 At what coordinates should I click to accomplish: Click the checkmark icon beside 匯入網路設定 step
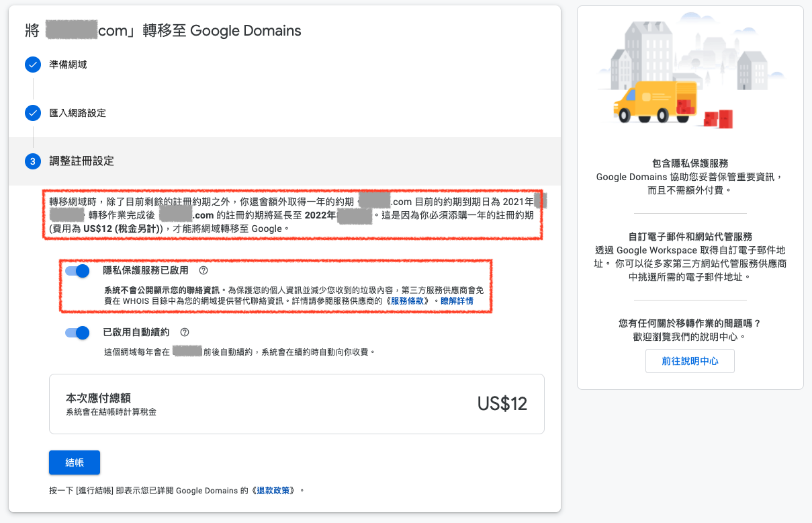pyautogui.click(x=33, y=113)
